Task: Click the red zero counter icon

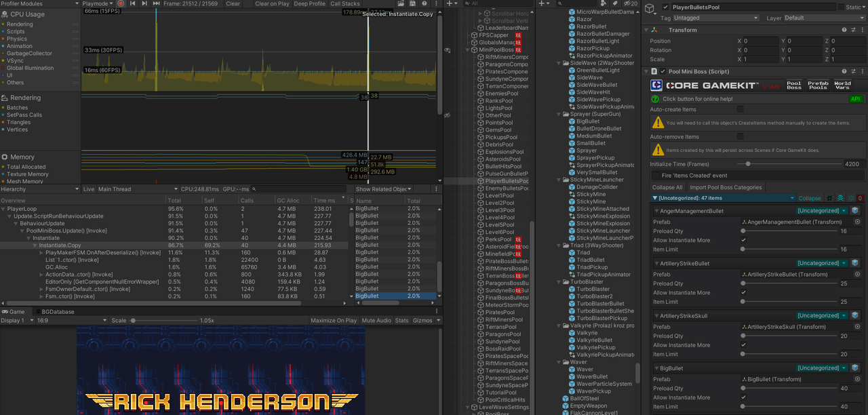Action: coord(860,198)
